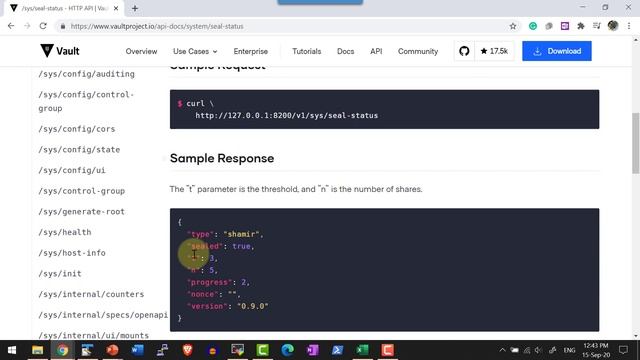Open /sys/config/cors sidebar link
The height and width of the screenshot is (360, 640).
(x=77, y=129)
